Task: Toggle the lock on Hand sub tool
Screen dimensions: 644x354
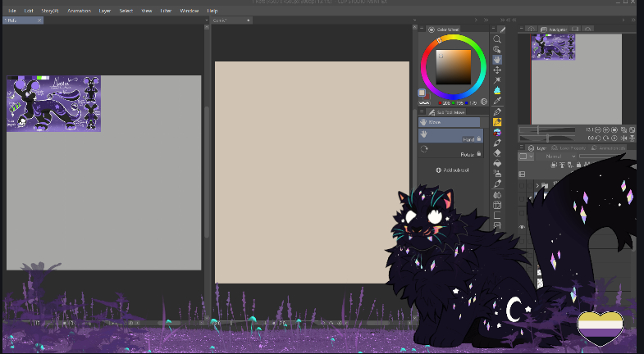Action: pyautogui.click(x=479, y=139)
